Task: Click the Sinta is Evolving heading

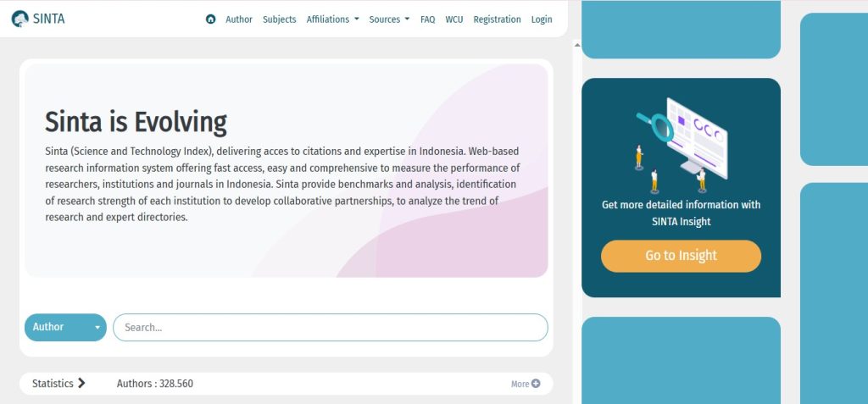Action: (136, 122)
